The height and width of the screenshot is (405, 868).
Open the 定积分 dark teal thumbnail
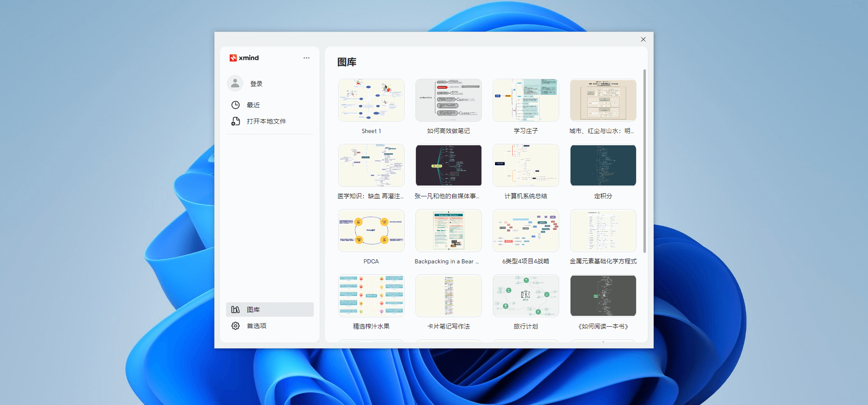point(603,165)
